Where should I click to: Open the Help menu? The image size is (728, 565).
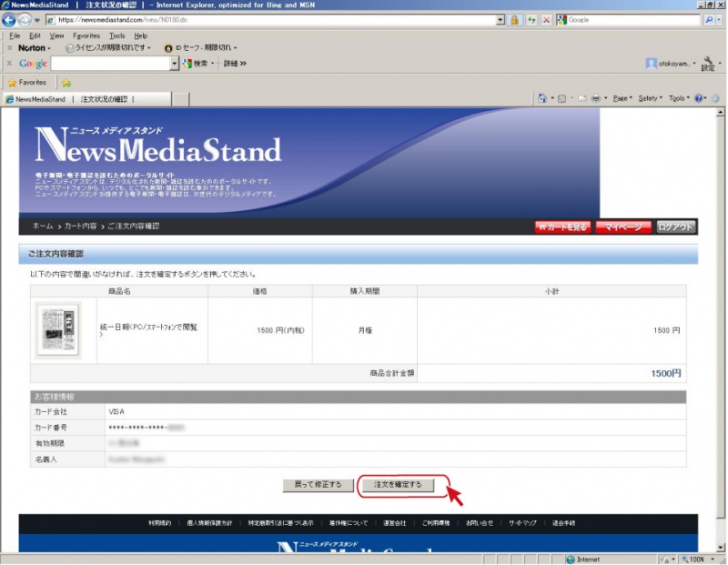point(141,35)
